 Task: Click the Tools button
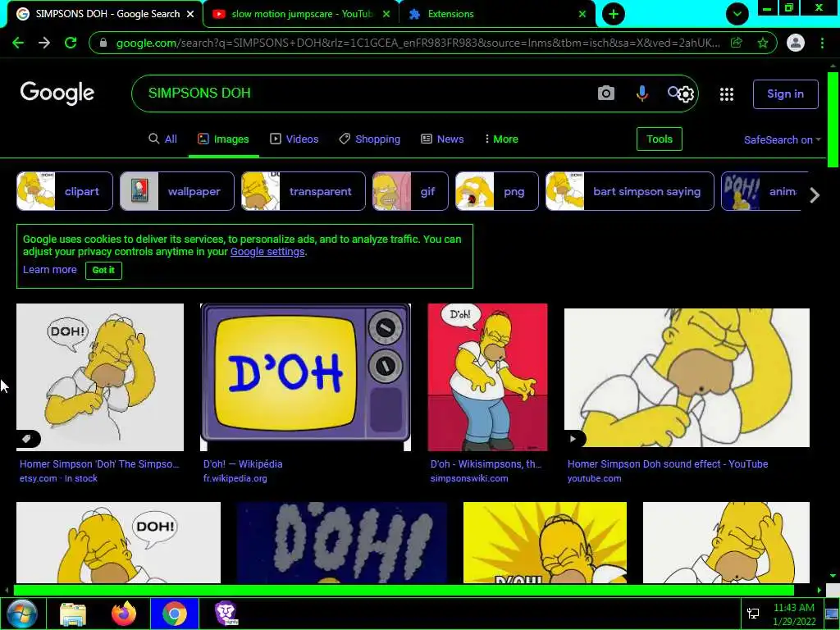coord(659,139)
